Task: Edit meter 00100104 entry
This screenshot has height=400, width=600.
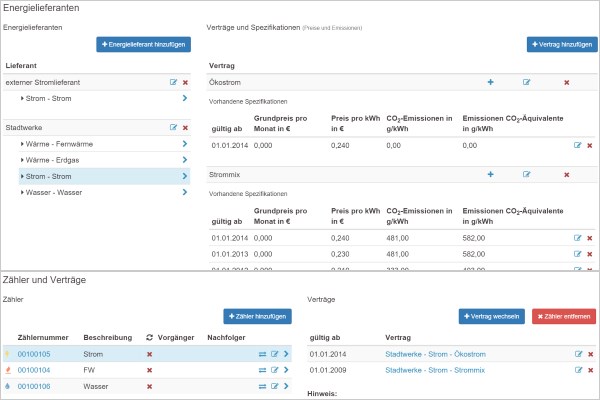Action: [274, 370]
